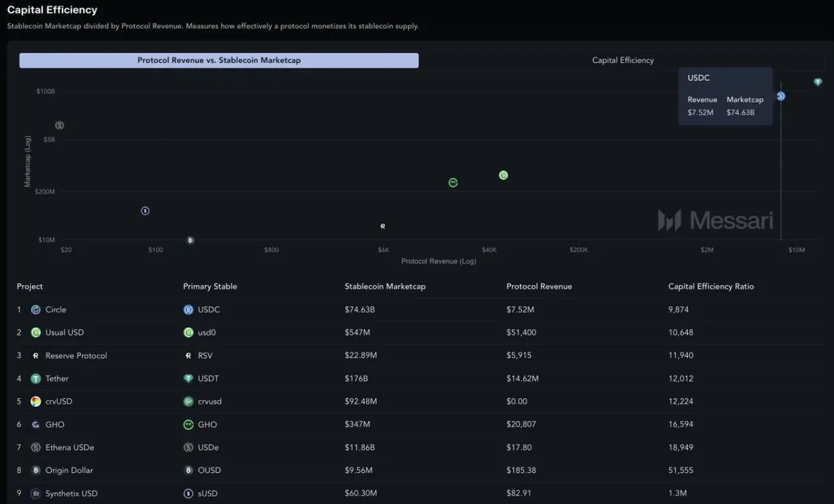The image size is (834, 504).
Task: Click the Capital Efficiency section heading
Action: 52,10
